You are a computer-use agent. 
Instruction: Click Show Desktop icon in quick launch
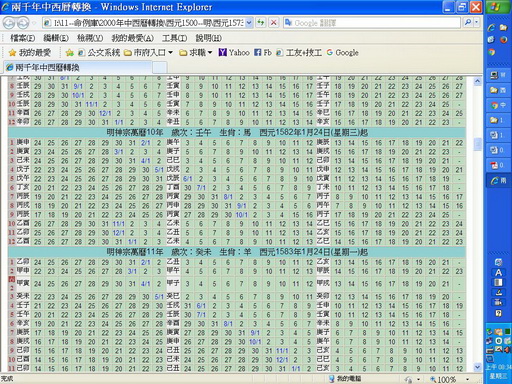pyautogui.click(x=491, y=40)
